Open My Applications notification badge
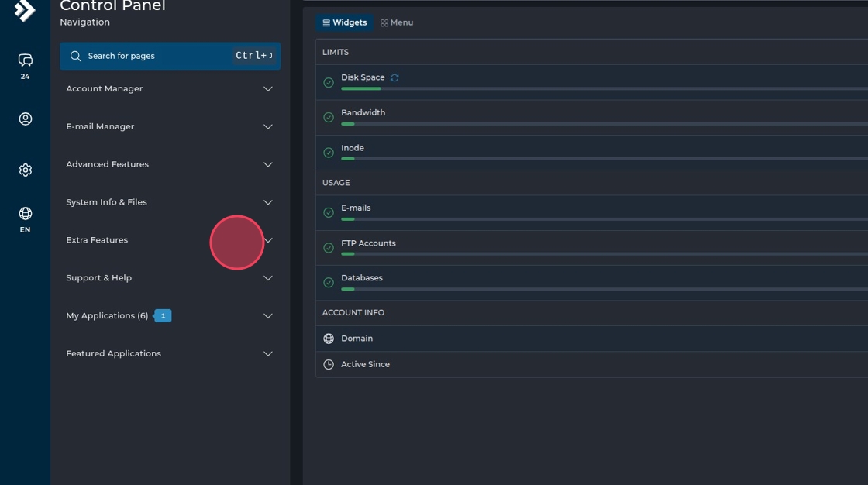Screen dimensions: 868x485 [163, 316]
